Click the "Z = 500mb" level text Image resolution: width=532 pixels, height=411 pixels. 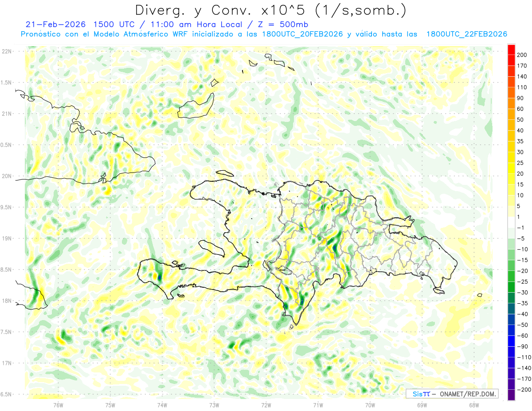pyautogui.click(x=284, y=24)
